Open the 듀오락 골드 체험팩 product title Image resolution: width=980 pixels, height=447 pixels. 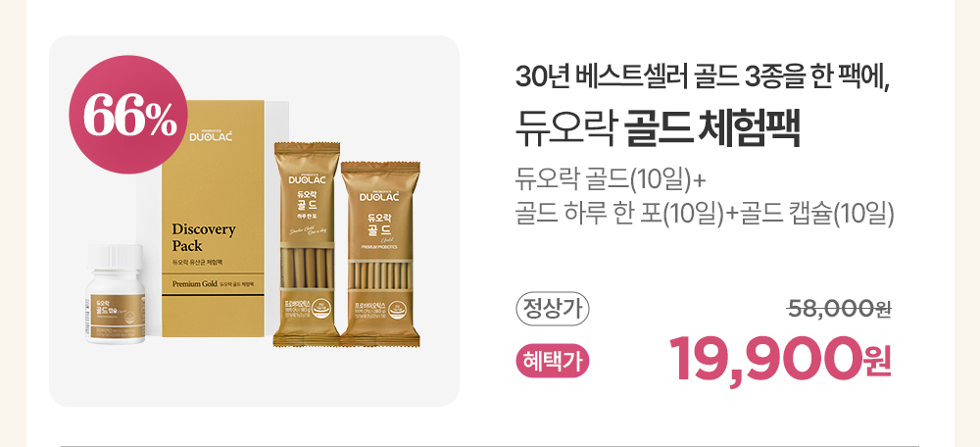pyautogui.click(x=658, y=128)
